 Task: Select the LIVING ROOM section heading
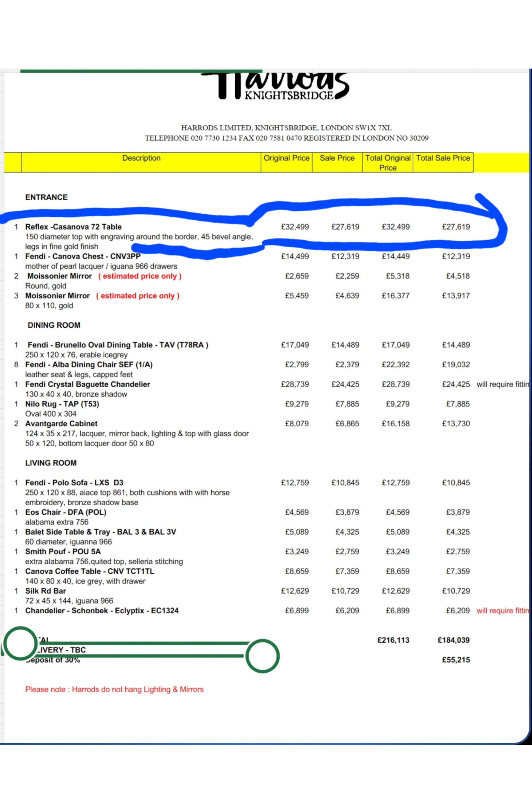51,463
